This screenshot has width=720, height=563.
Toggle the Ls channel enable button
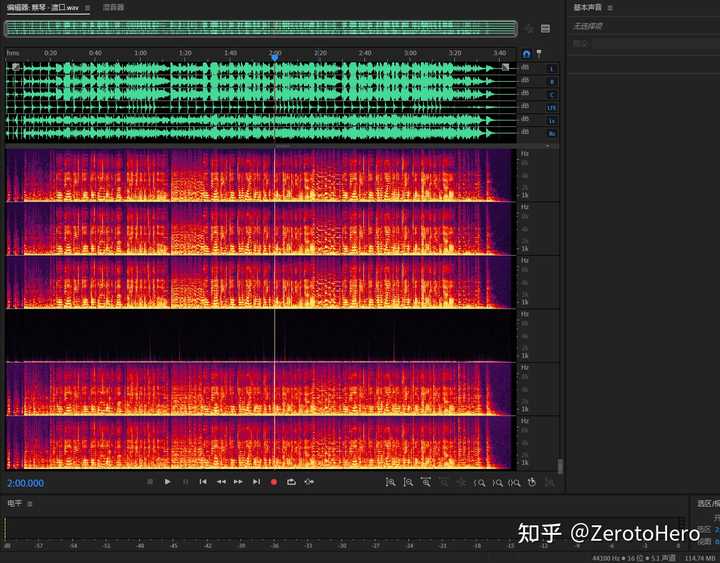tap(551, 121)
